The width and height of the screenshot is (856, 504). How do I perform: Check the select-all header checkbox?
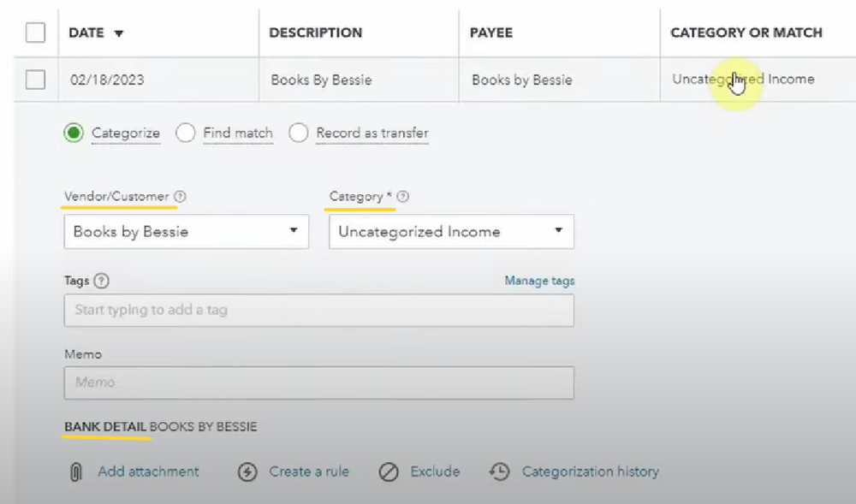(35, 33)
